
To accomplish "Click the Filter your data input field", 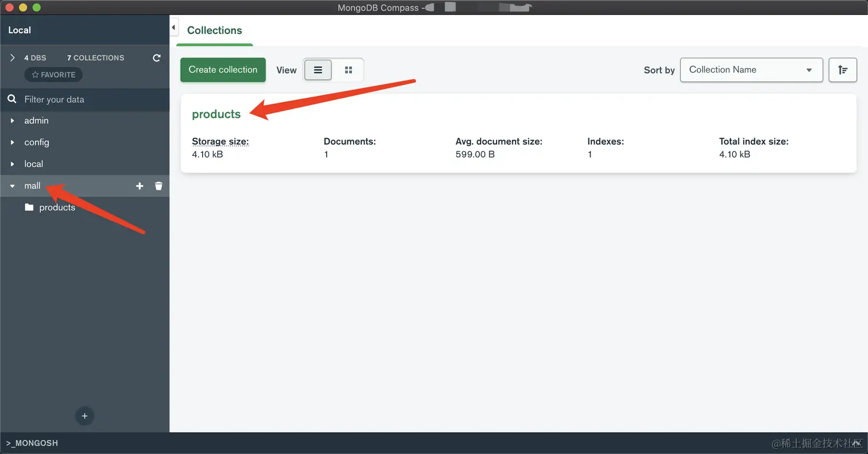I will (x=92, y=99).
